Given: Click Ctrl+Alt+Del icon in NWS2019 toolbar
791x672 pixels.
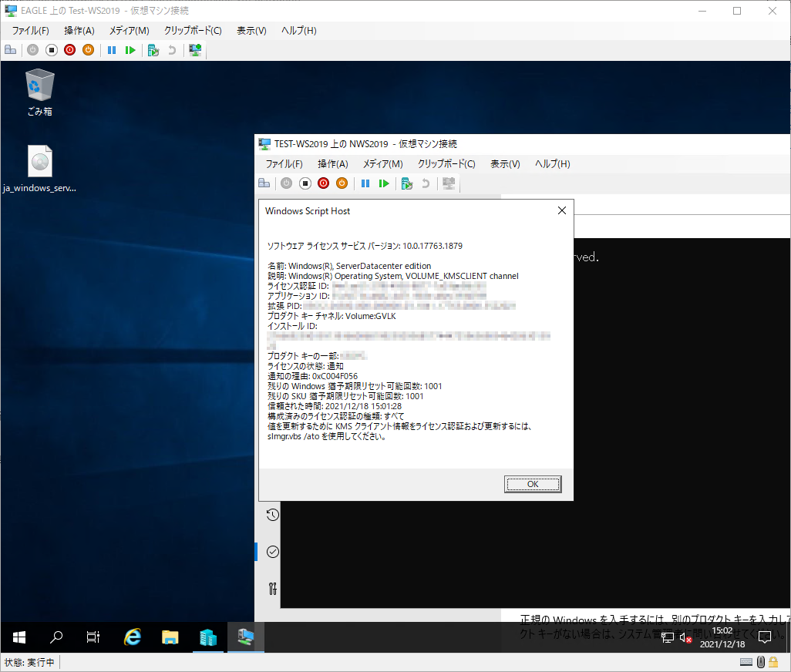Looking at the screenshot, I should tap(264, 183).
